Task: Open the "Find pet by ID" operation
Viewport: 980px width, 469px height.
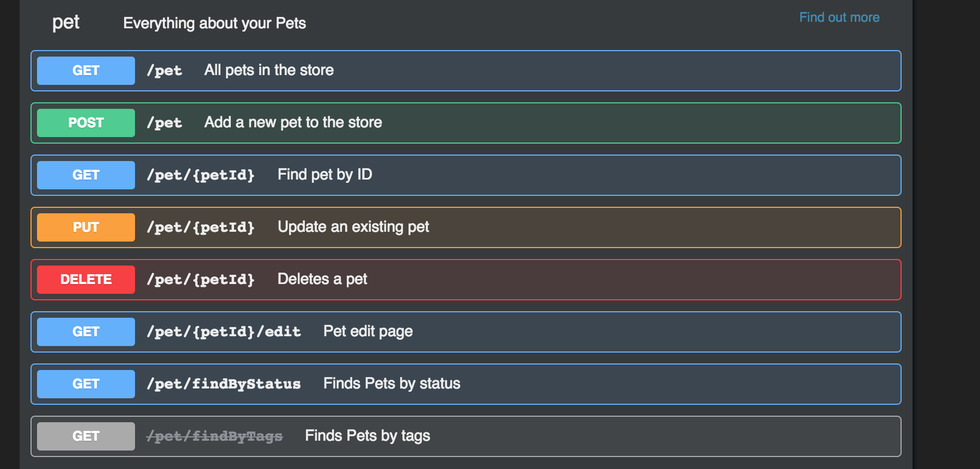Action: coord(324,175)
